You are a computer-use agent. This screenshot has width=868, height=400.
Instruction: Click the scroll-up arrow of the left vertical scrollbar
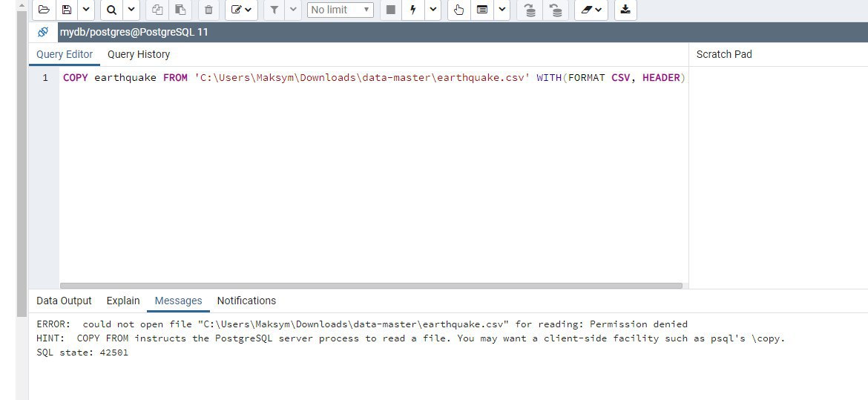pyautogui.click(x=22, y=5)
